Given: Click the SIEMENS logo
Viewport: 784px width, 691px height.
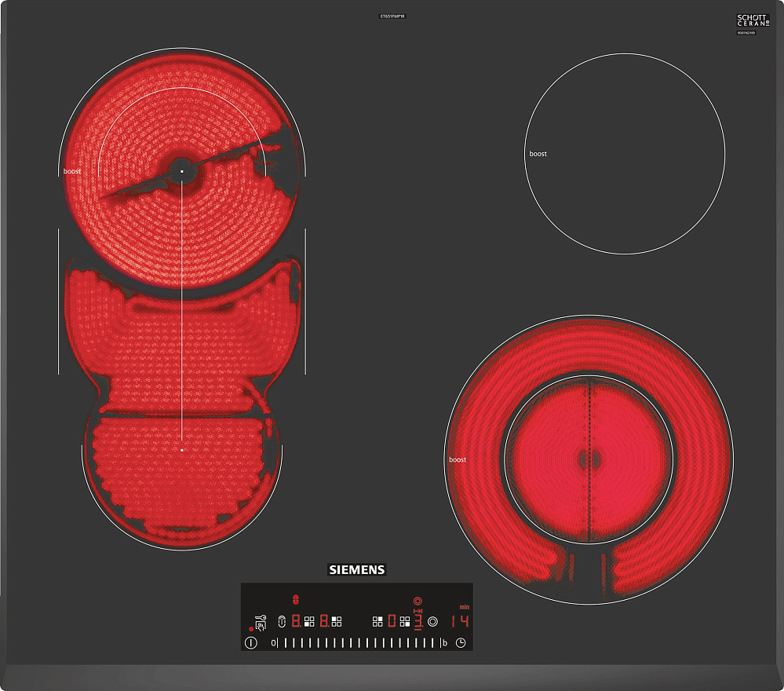Looking at the screenshot, I should [x=356, y=570].
